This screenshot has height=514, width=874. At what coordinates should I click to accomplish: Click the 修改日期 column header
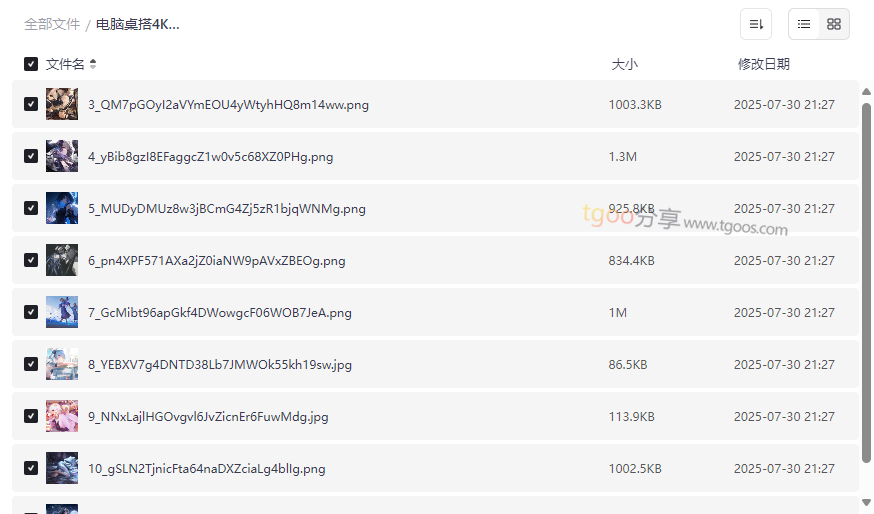[x=763, y=64]
